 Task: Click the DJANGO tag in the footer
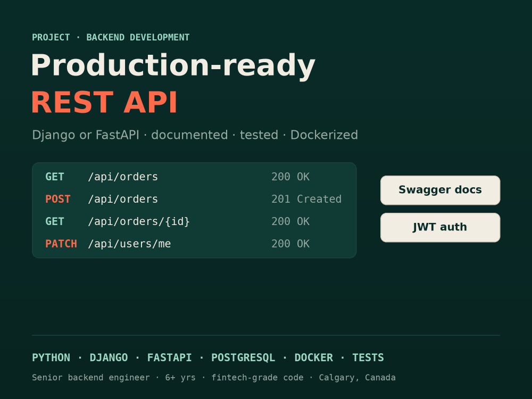click(109, 358)
